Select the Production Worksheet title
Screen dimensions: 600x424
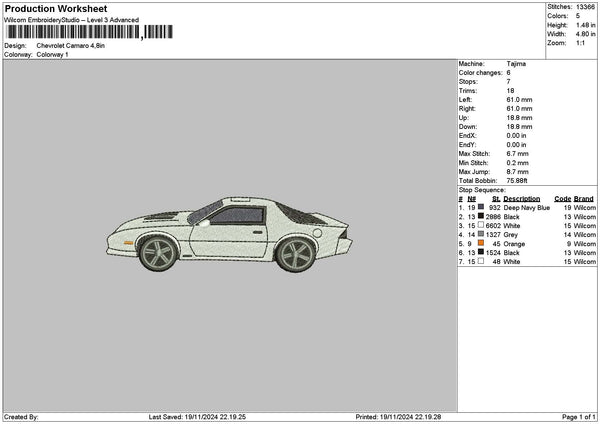(x=56, y=9)
